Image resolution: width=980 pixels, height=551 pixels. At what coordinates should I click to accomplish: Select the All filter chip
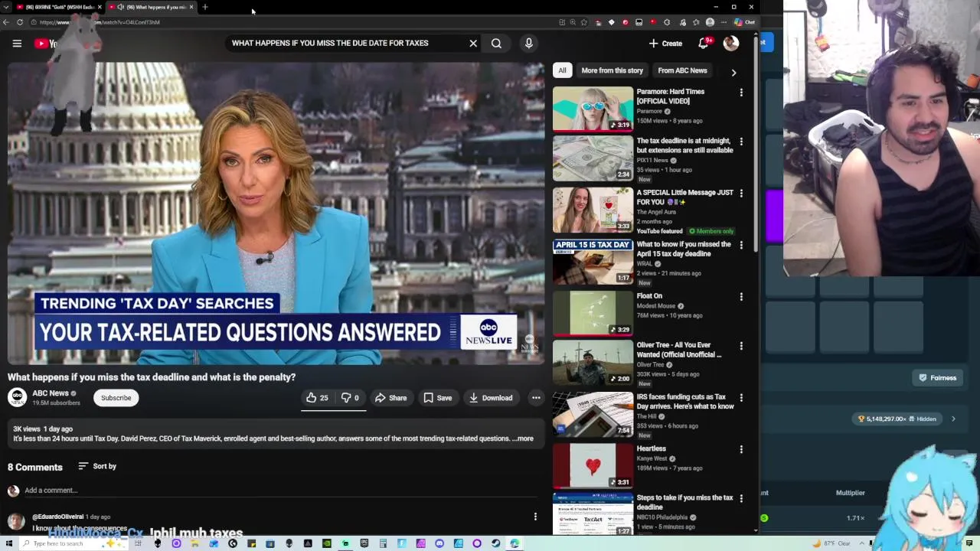click(562, 70)
